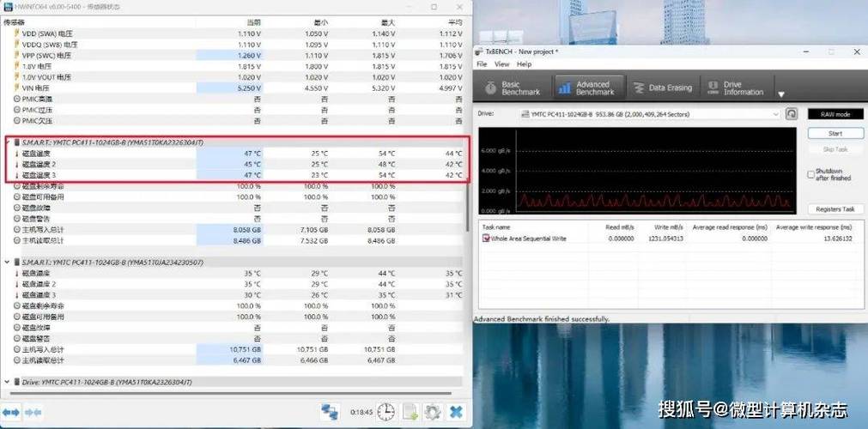Toggle Shutdown after finished checkbox
Screen dimensions: 868x429
click(811, 175)
